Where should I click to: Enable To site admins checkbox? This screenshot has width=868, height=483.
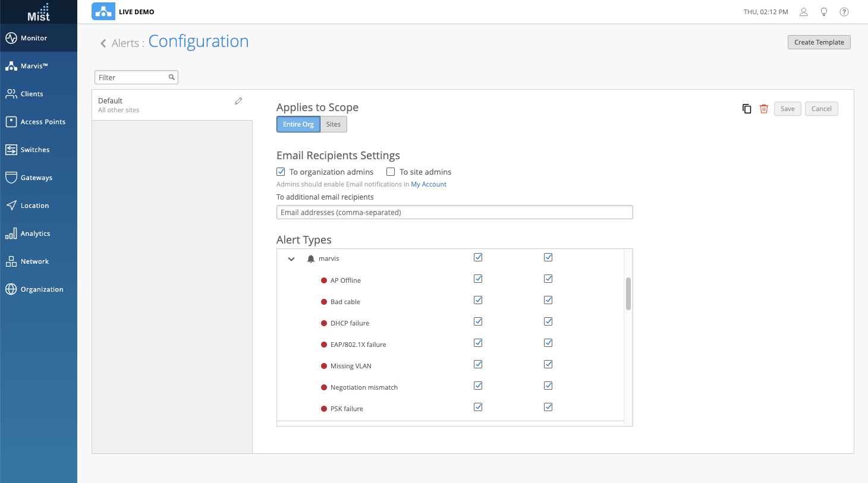click(x=391, y=172)
